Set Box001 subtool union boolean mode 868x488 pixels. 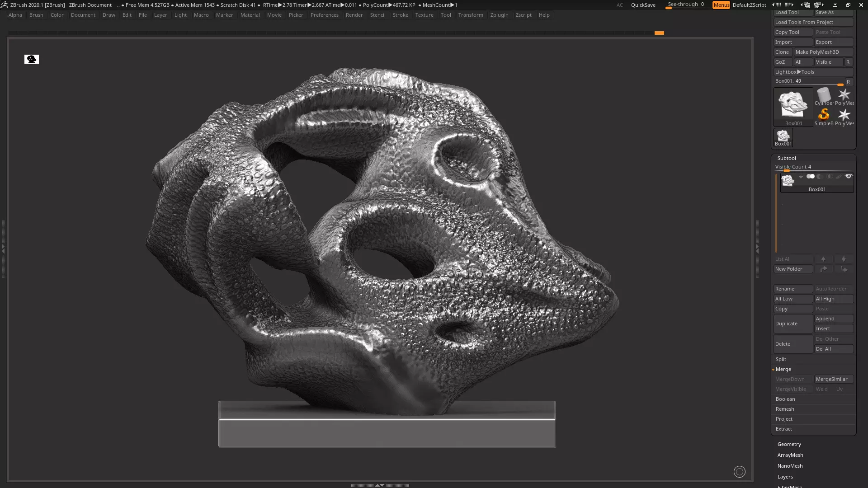tap(811, 176)
